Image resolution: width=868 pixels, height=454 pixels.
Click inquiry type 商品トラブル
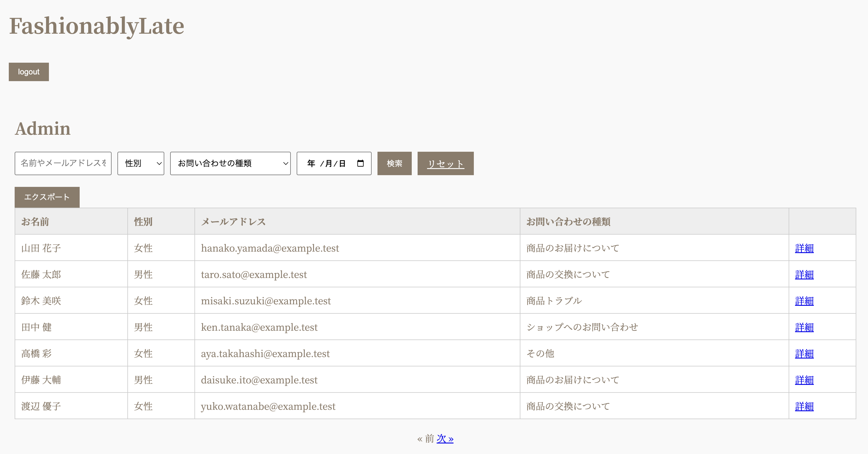click(x=554, y=301)
